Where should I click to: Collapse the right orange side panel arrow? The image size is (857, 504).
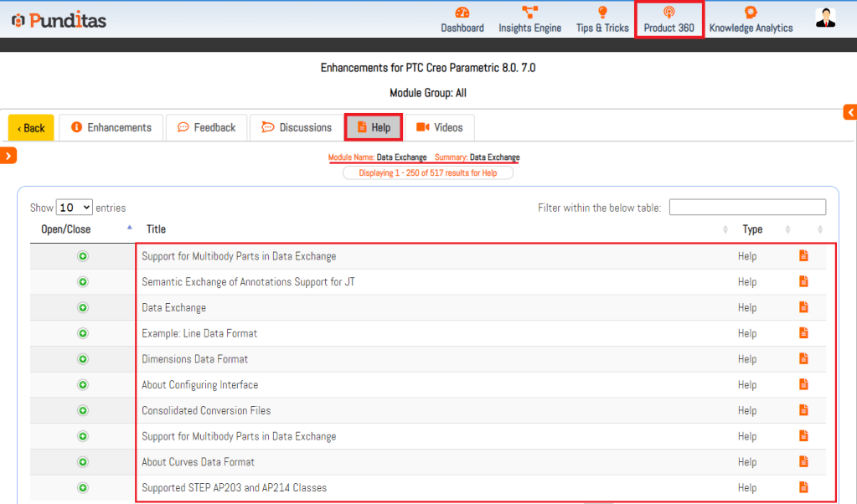(x=849, y=112)
